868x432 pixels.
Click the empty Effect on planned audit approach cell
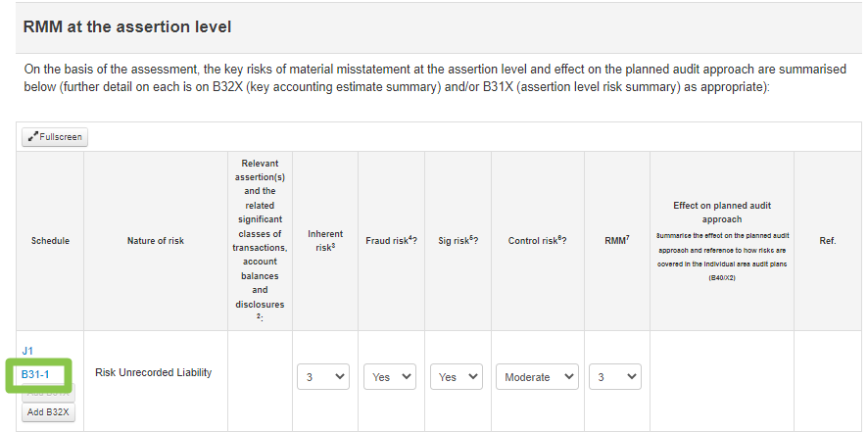click(722, 381)
